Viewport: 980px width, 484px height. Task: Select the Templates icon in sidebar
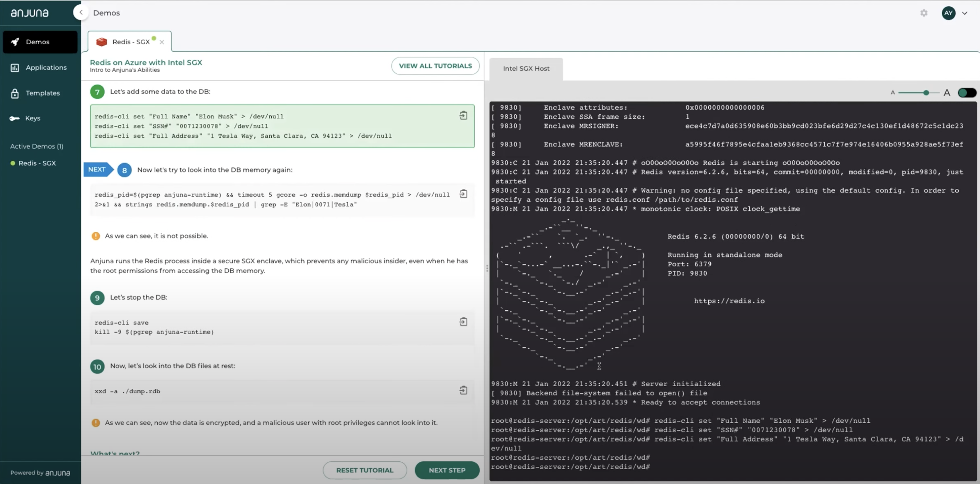(15, 93)
